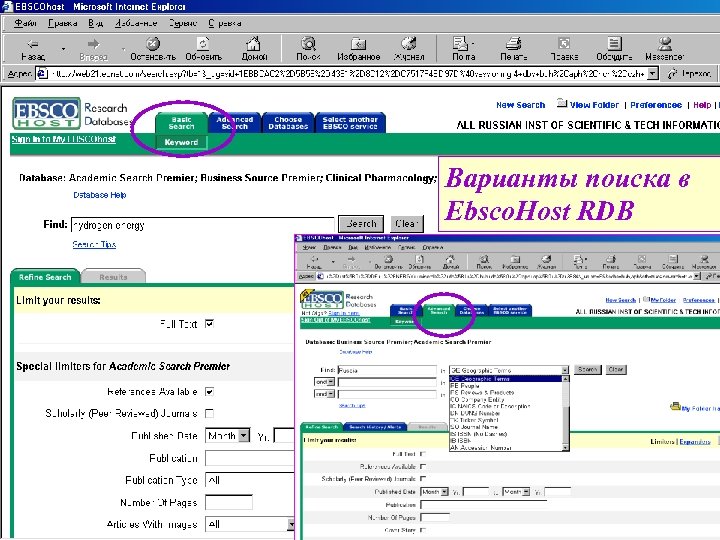Click the Print icon in main IE toolbar
720x540 pixels.
(513, 44)
